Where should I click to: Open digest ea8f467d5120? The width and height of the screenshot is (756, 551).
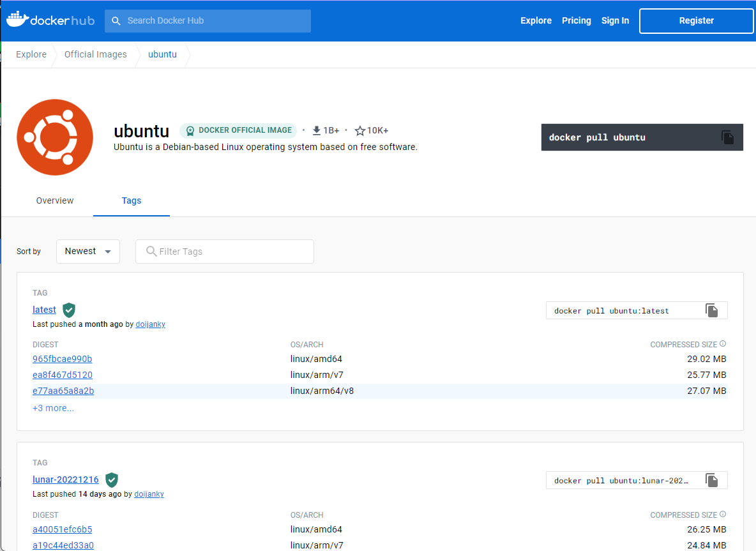tap(62, 375)
